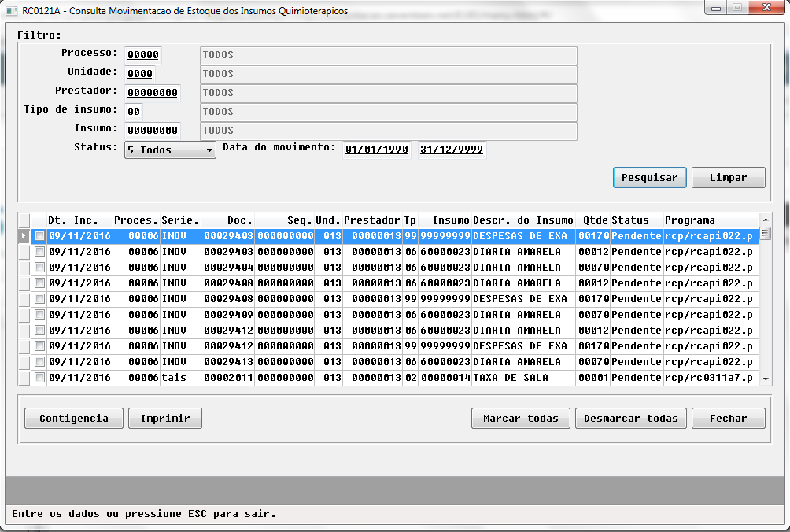Click Qtde cell 00001
The image size is (790, 532).
coord(593,377)
